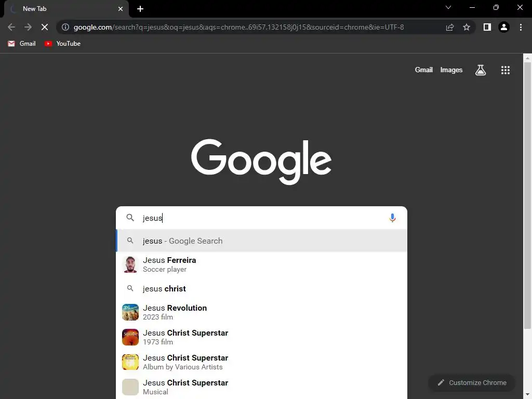Restore down the Chrome window

click(x=496, y=7)
